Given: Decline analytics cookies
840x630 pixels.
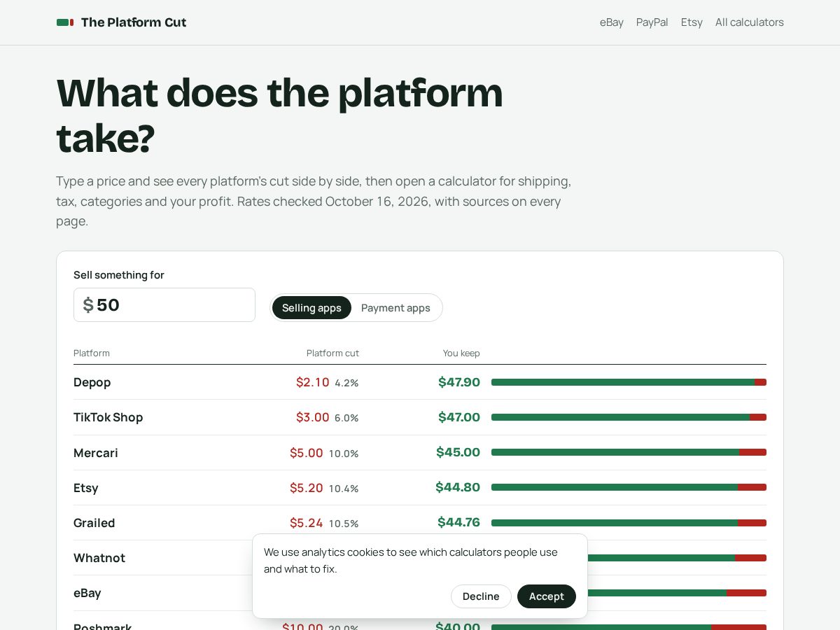Looking at the screenshot, I should point(481,596).
